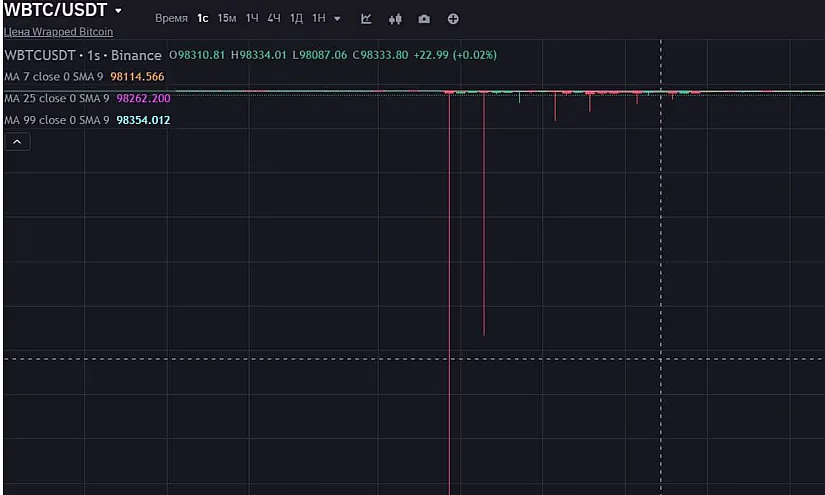Select the MA 25 close indicator label
This screenshot has width=825, height=495.
58,99
